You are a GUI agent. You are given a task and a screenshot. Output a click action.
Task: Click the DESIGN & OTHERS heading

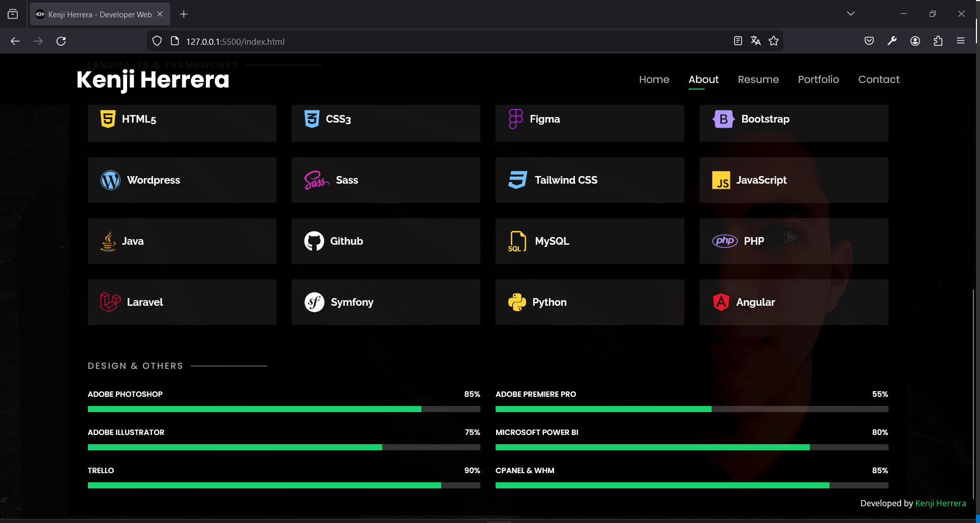(x=135, y=366)
